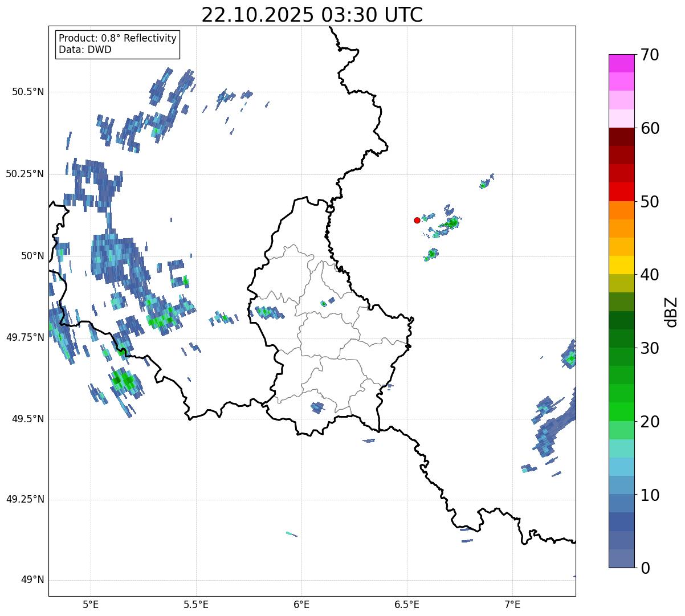Click the longitude label "5°E"

(x=91, y=604)
